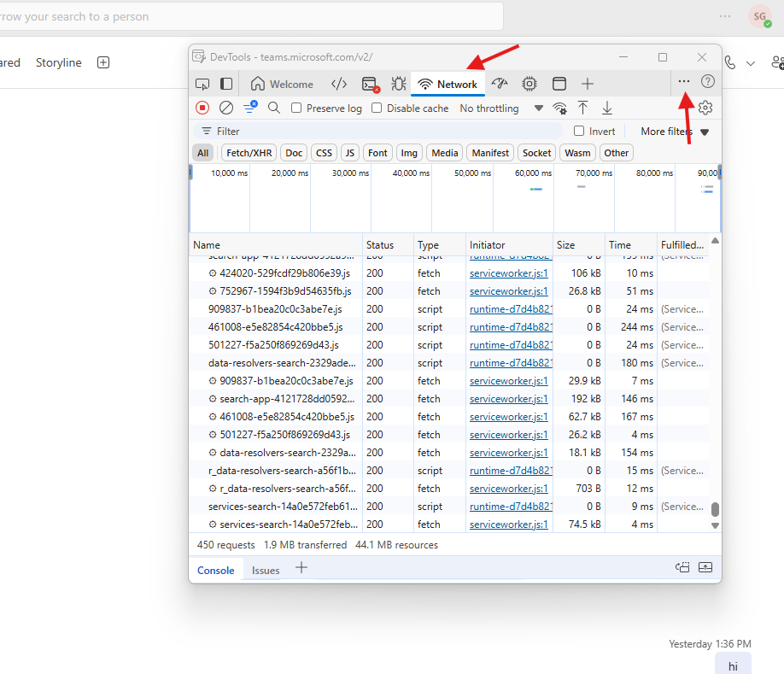Image resolution: width=784 pixels, height=674 pixels.
Task: Filter requests by Fetch/XHR
Action: (249, 153)
